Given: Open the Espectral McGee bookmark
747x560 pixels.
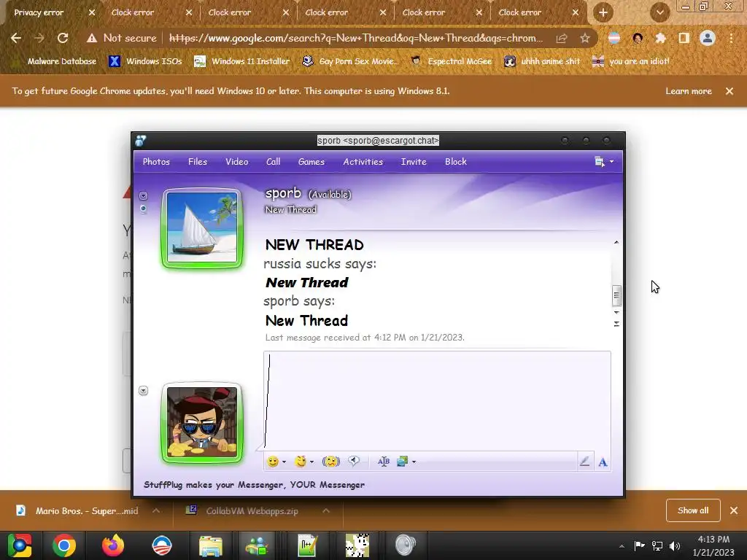Looking at the screenshot, I should coord(452,61).
